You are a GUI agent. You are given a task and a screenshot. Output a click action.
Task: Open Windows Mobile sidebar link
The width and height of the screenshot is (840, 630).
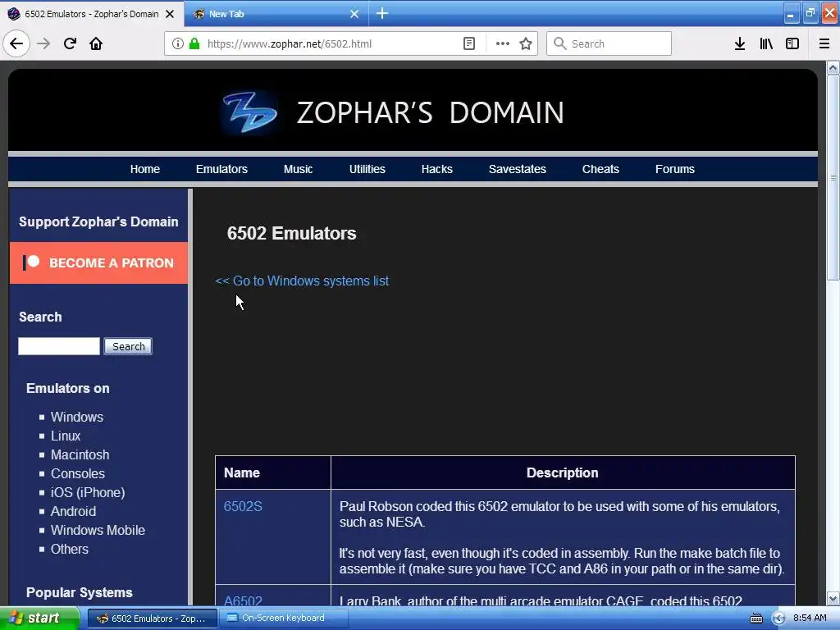point(98,530)
